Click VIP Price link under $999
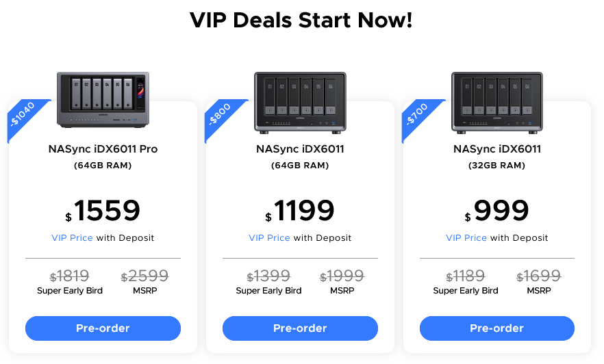This screenshot has height=364, width=604. coord(466,238)
